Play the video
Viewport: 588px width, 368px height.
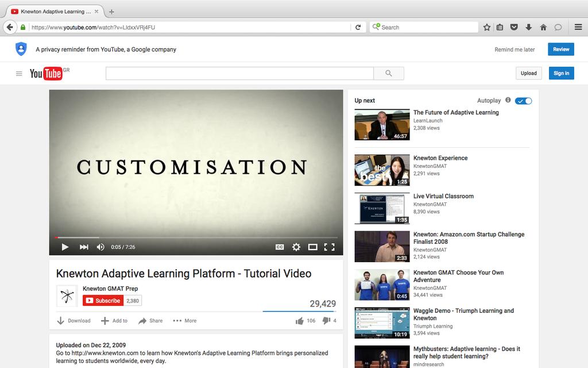(65, 247)
